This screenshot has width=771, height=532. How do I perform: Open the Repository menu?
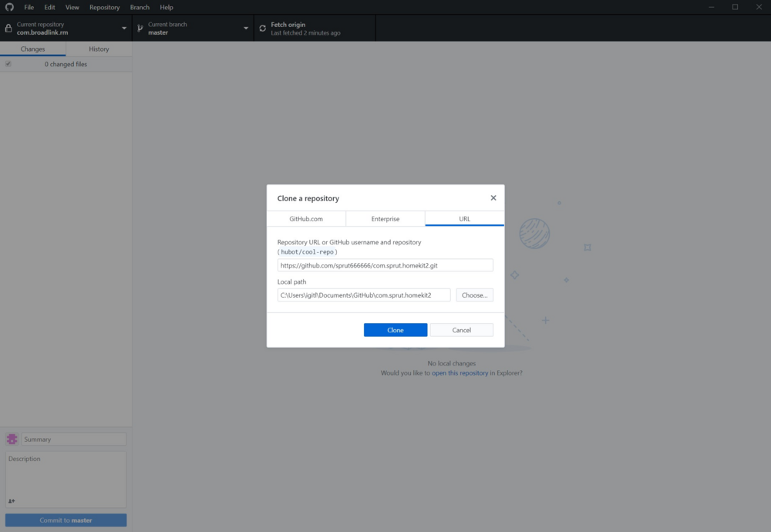click(104, 8)
